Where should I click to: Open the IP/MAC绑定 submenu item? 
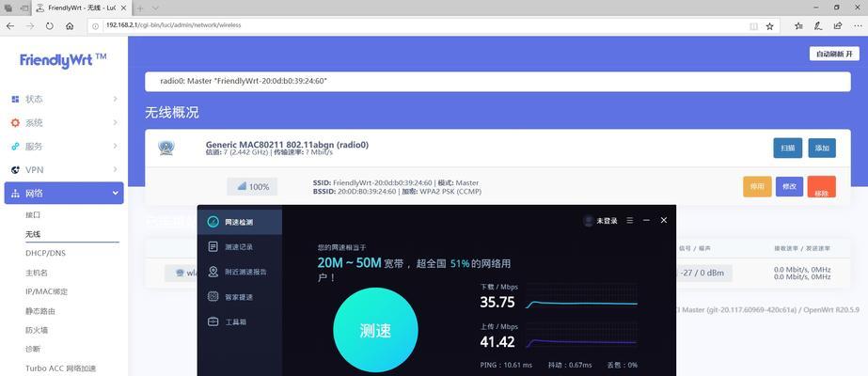[x=46, y=291]
